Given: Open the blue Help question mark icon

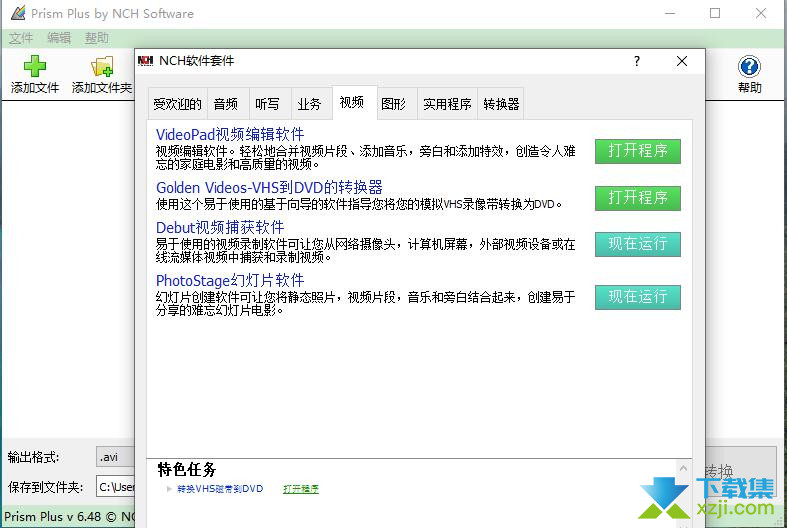Looking at the screenshot, I should [x=749, y=66].
